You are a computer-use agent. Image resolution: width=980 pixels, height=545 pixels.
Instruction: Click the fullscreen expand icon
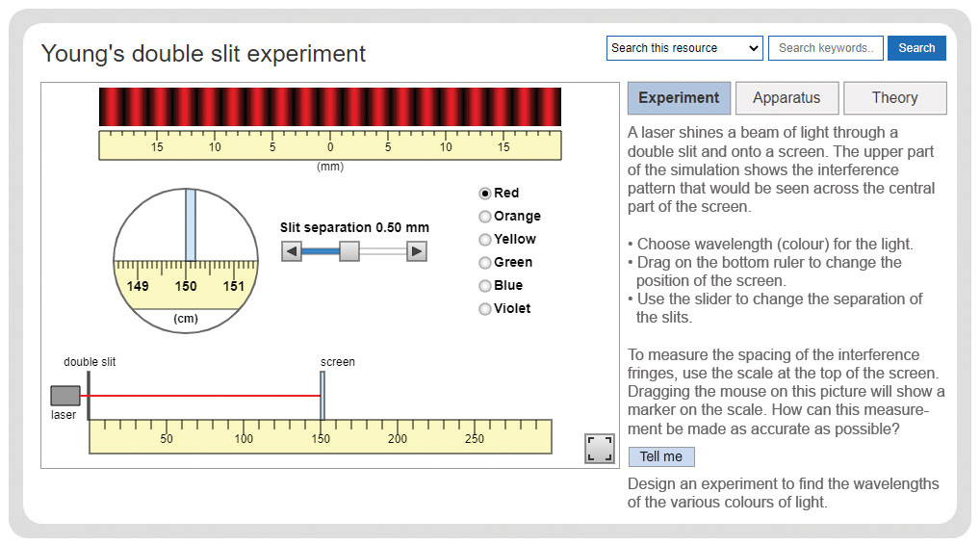coord(600,449)
